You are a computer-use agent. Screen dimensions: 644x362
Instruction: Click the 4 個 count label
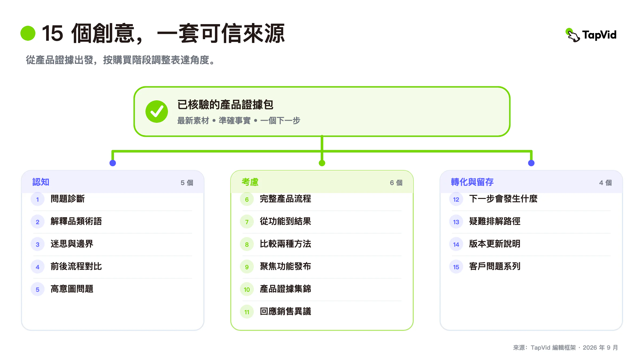pyautogui.click(x=605, y=183)
